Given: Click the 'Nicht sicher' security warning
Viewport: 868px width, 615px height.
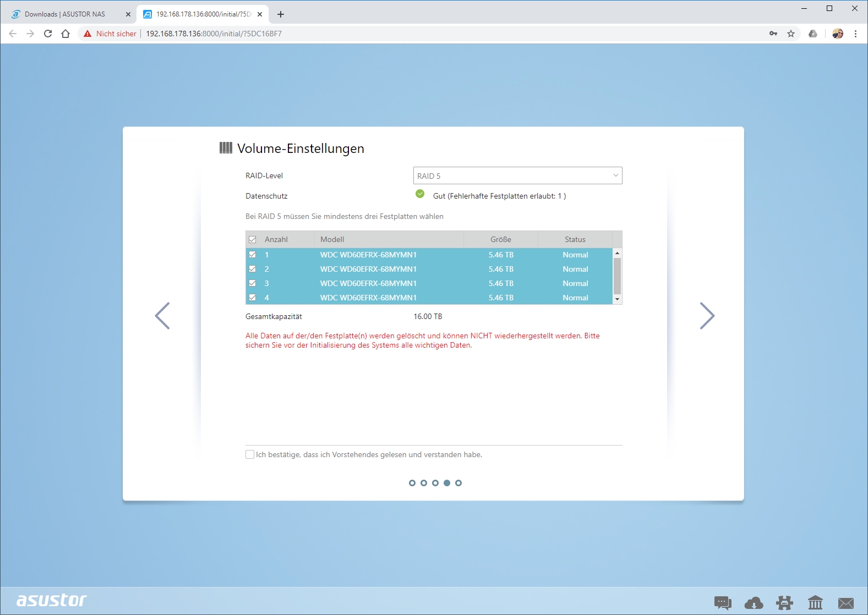Looking at the screenshot, I should tap(110, 34).
